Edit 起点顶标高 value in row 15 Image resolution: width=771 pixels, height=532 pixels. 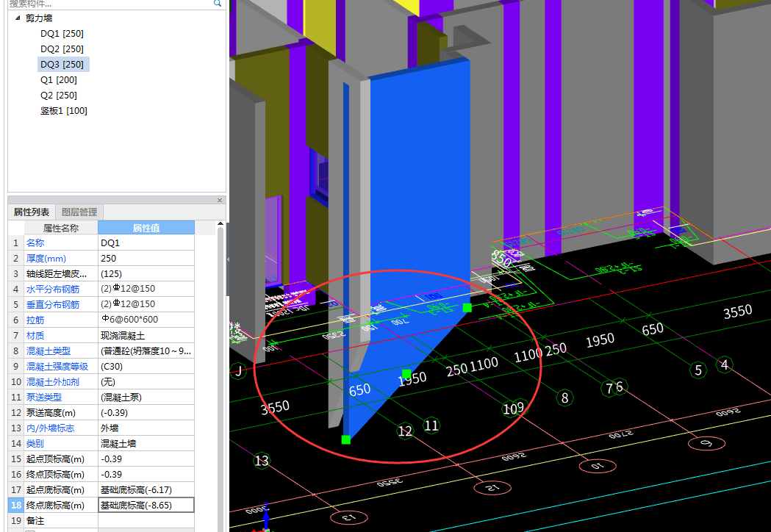(146, 459)
